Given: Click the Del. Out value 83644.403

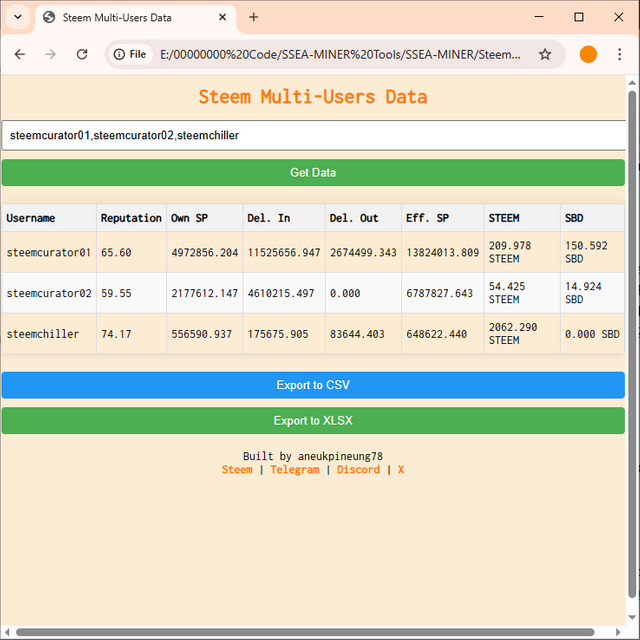Looking at the screenshot, I should point(357,334).
